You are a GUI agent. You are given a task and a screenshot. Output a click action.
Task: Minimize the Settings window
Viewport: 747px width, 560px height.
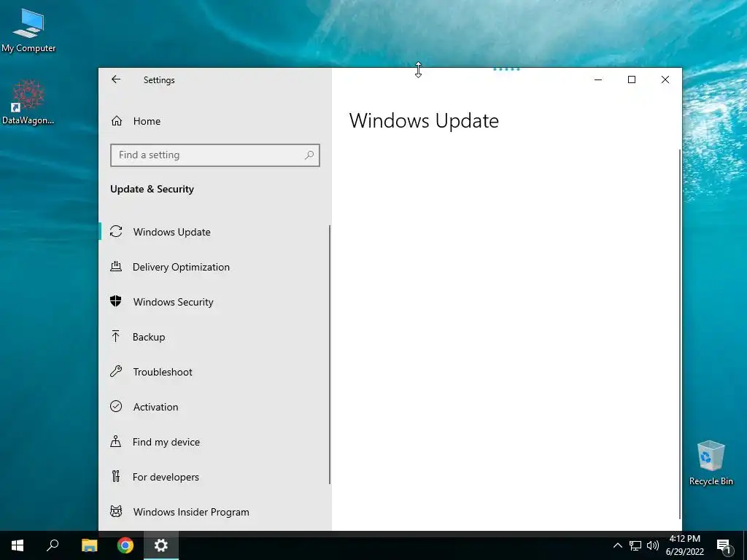(x=598, y=79)
